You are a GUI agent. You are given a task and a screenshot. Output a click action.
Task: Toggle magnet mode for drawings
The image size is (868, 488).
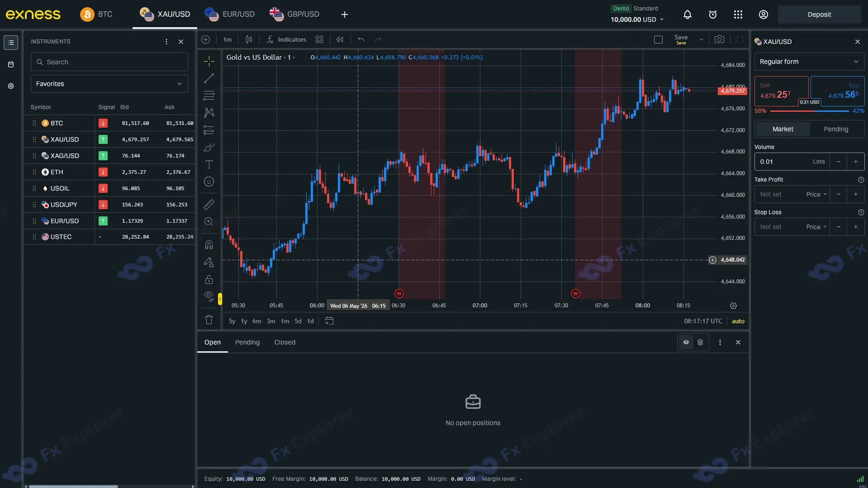pyautogui.click(x=209, y=245)
